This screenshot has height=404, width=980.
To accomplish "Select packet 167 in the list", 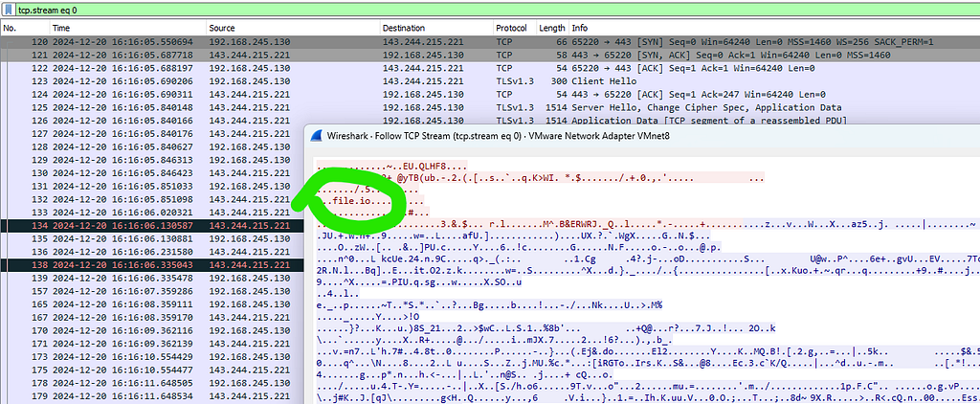I will (x=150, y=318).
